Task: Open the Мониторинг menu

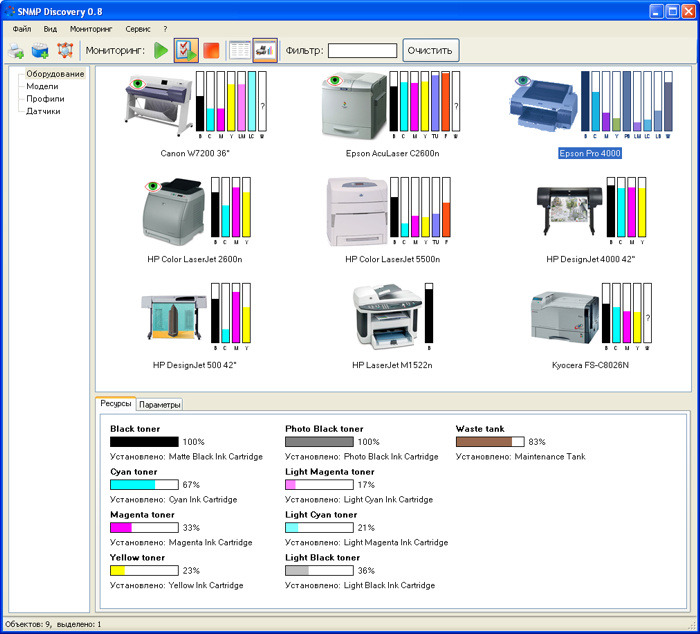Action: (91, 29)
